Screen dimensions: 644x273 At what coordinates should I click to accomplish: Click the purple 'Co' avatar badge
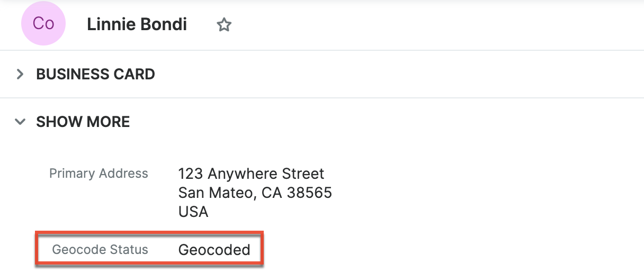[43, 24]
